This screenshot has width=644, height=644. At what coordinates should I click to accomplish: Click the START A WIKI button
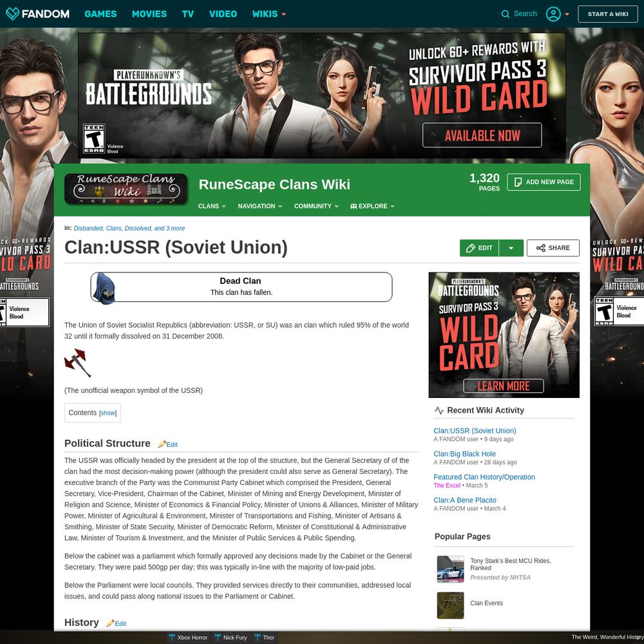click(x=608, y=14)
